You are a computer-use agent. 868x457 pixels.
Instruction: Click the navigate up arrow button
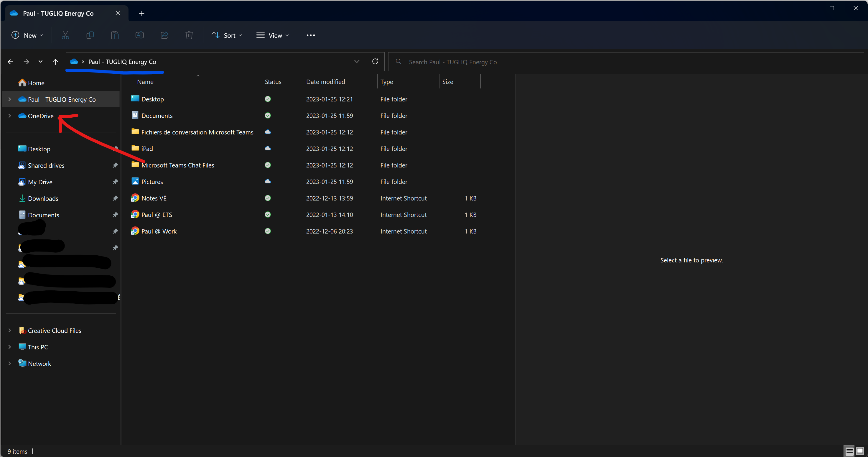[55, 61]
